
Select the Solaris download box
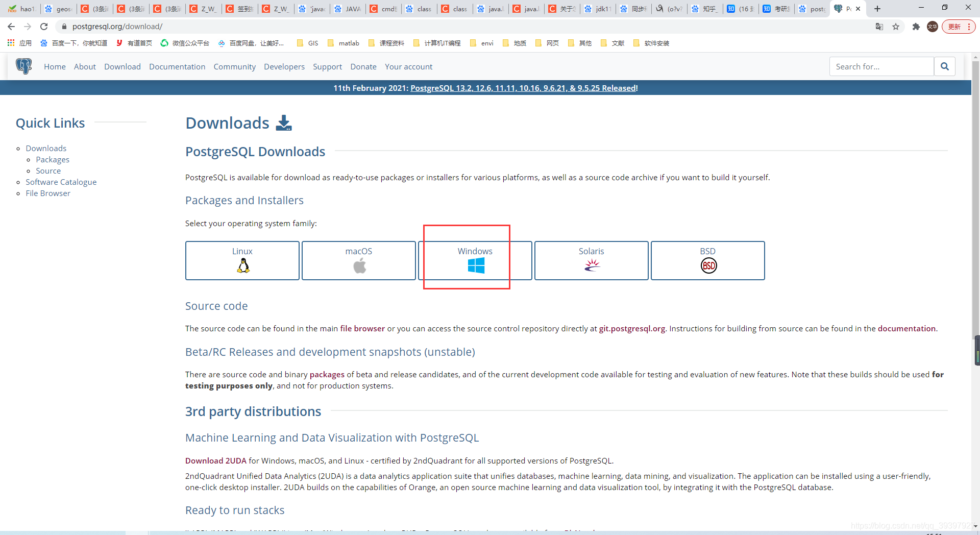pyautogui.click(x=592, y=260)
